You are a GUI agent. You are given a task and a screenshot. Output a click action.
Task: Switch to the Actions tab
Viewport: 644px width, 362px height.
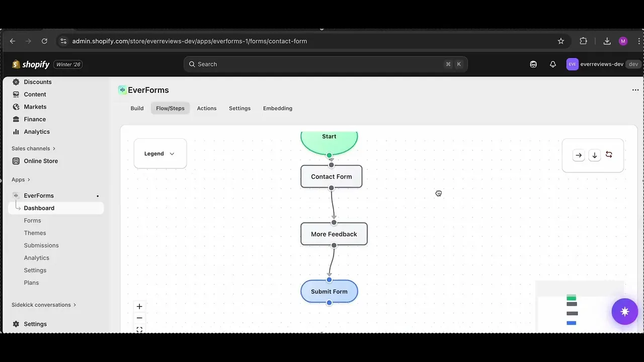pyautogui.click(x=207, y=108)
